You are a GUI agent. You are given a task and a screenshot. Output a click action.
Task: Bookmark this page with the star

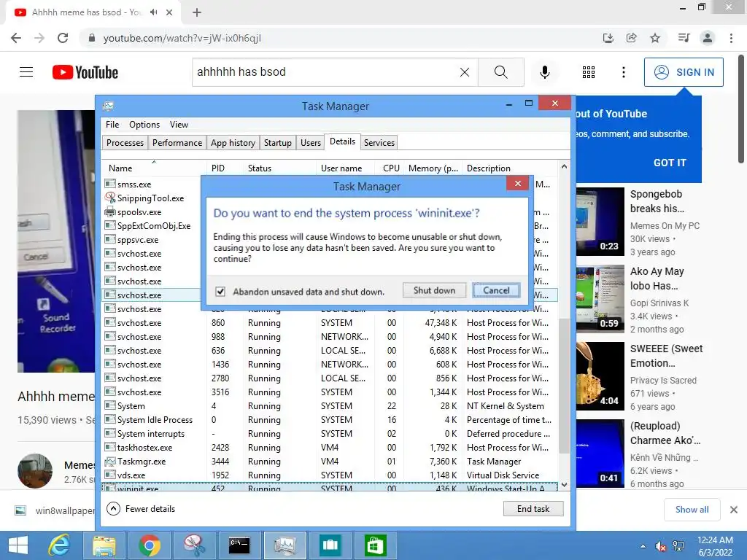[655, 38]
